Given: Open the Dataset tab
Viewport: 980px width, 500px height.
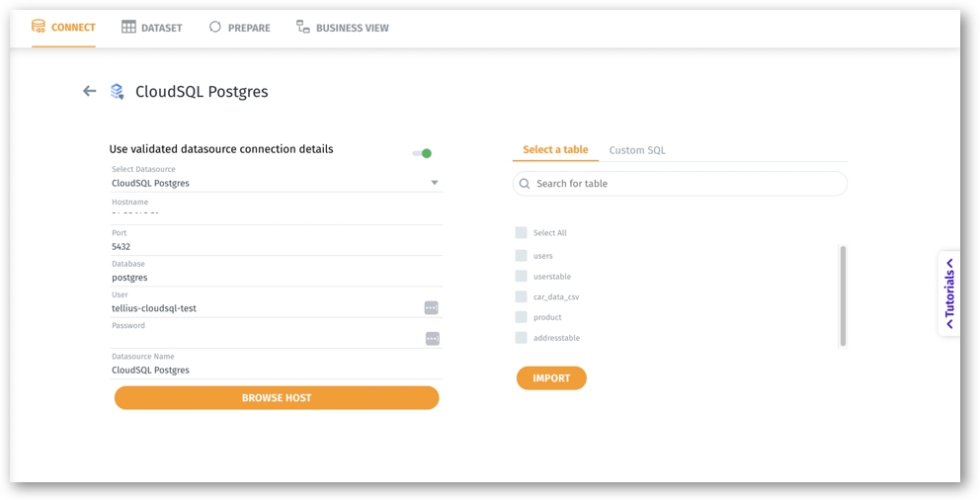Looking at the screenshot, I should [151, 28].
